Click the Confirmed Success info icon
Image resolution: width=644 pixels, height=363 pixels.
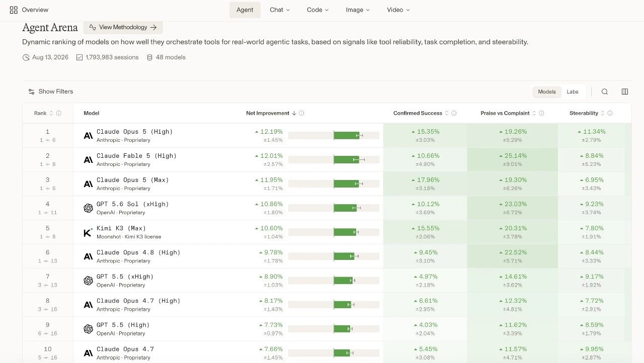click(454, 114)
